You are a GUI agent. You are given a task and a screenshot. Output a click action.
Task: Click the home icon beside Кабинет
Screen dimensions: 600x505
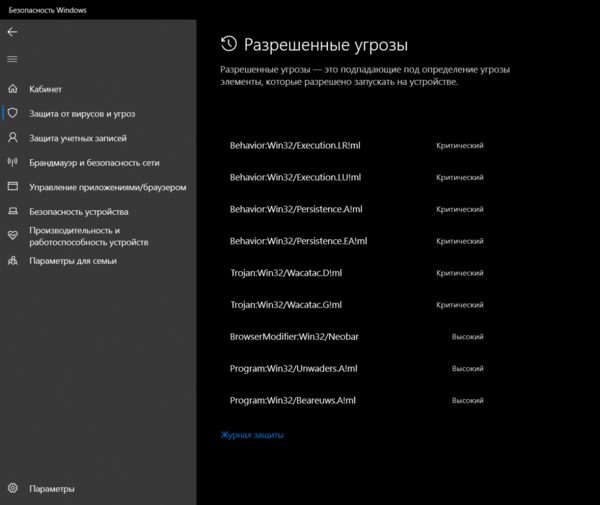click(x=12, y=89)
